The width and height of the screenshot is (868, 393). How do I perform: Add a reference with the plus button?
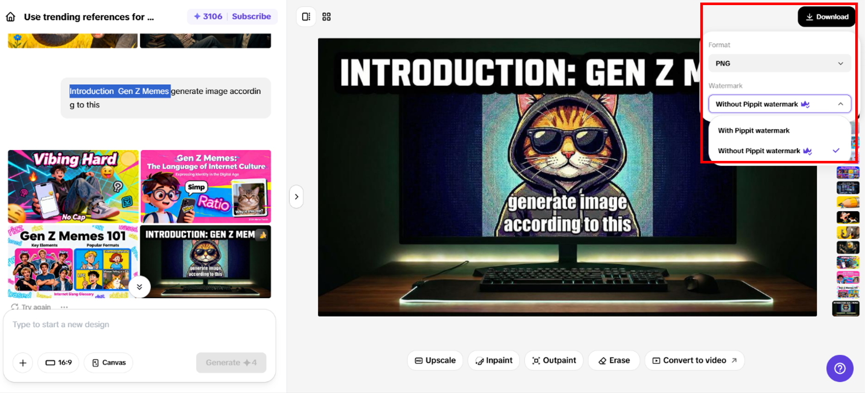coord(23,362)
